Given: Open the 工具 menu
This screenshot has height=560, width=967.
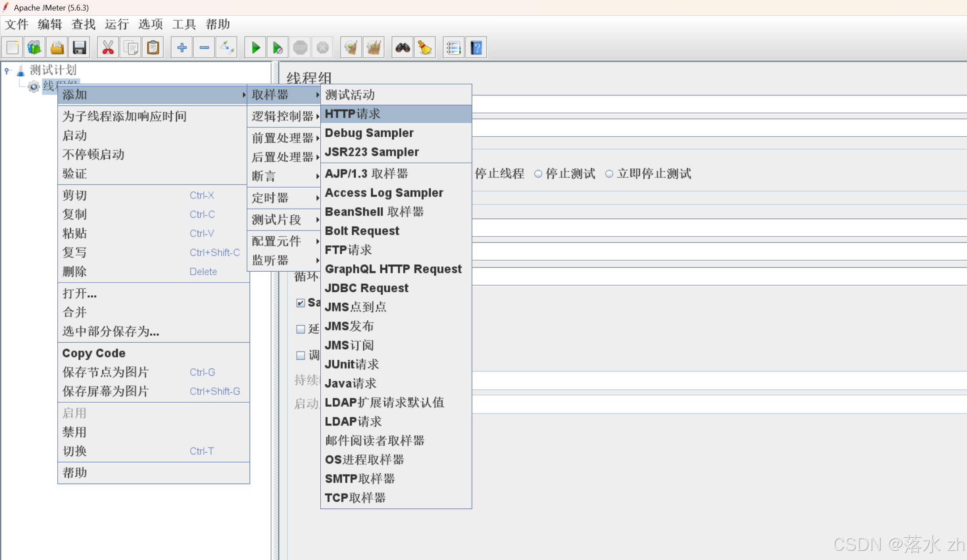Looking at the screenshot, I should click(x=184, y=24).
